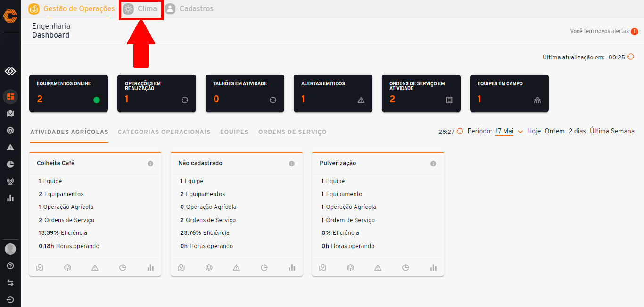644x307 pixels.
Task: Expand the Período date dropdown arrow
Action: (x=520, y=132)
